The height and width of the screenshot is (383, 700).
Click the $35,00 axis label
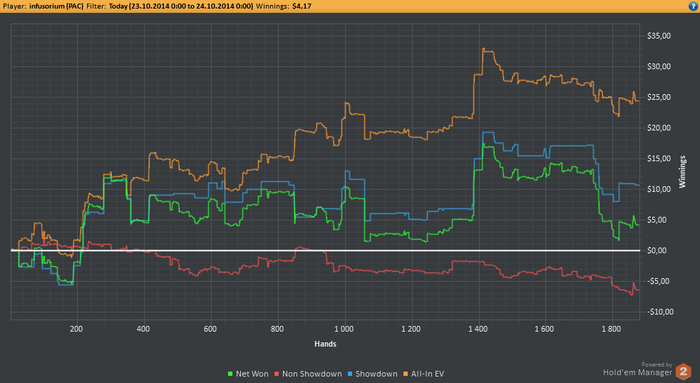pyautogui.click(x=659, y=36)
